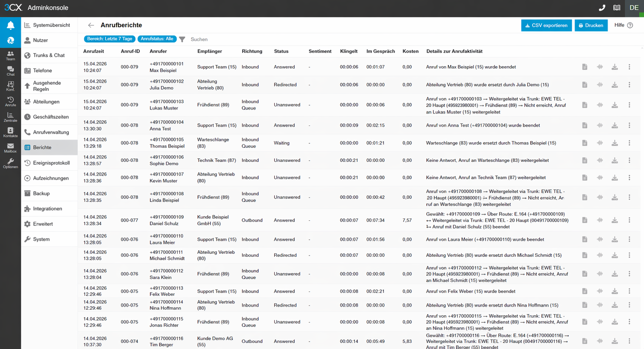This screenshot has width=644, height=349.
Task: Select Ereignisprotokoll in the sidebar
Action: (51, 163)
